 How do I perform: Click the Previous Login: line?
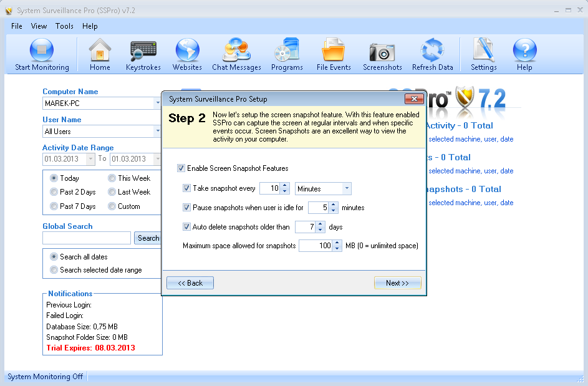(x=69, y=305)
